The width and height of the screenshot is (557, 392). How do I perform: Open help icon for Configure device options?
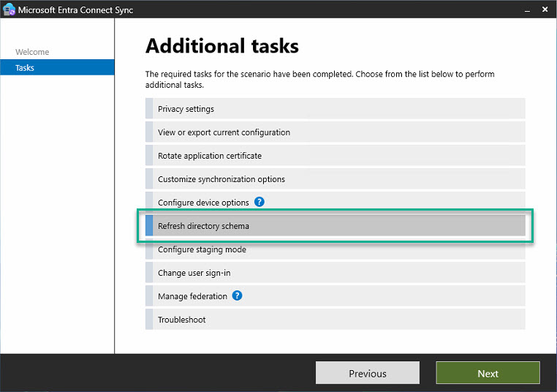coord(259,202)
